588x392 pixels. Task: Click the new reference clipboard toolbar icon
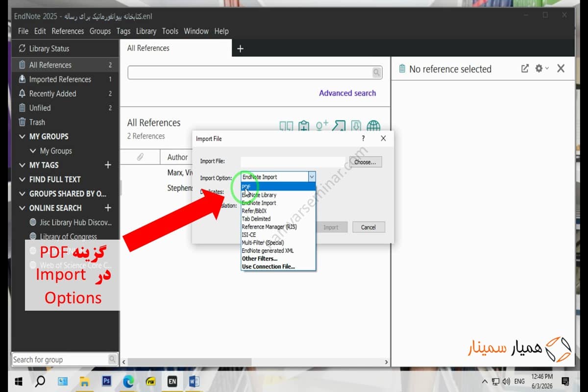[304, 126]
